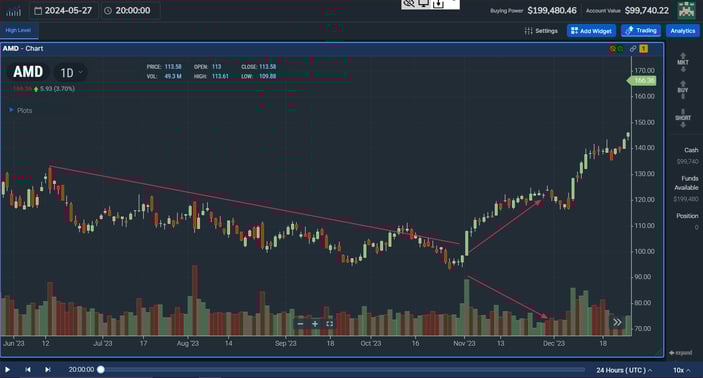Click the replay timeline slider handle
Screen dimensions: 703x378
[x=101, y=369]
